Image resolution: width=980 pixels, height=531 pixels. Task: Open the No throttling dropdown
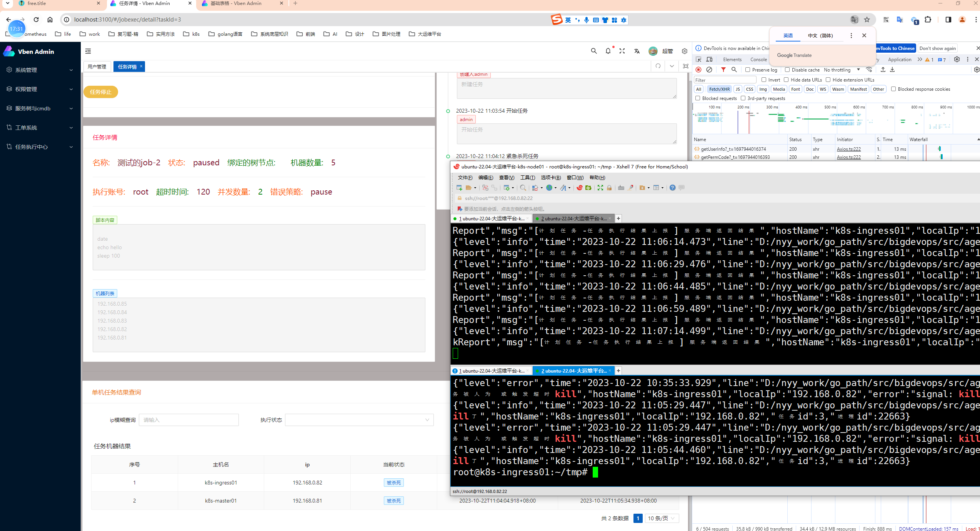[x=842, y=70]
